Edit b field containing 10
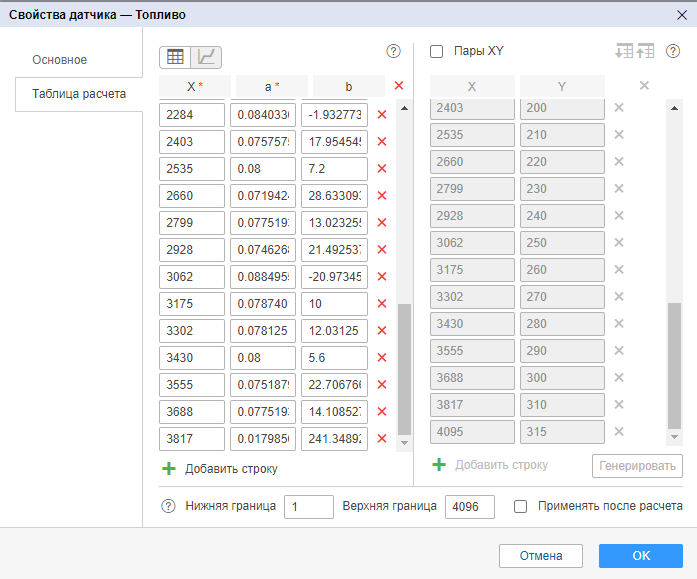This screenshot has width=697, height=579. pyautogui.click(x=334, y=304)
